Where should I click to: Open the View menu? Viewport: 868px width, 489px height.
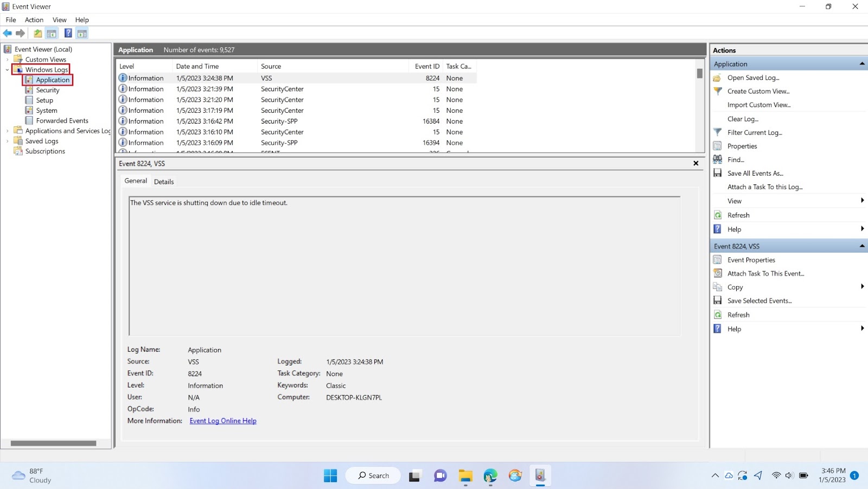click(x=60, y=20)
